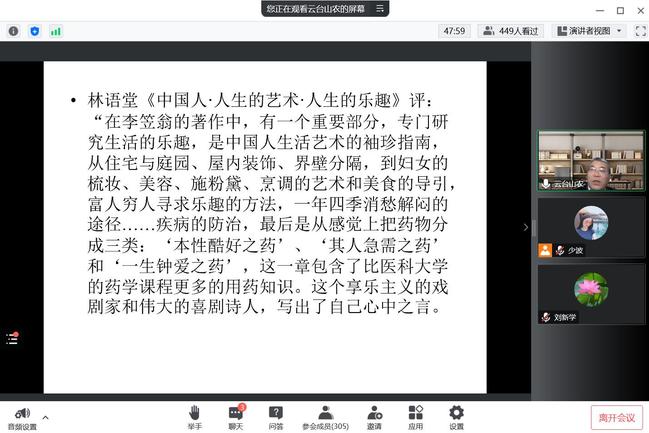
Task: Expand audio options arrow beside 音频设置
Action: point(46,415)
